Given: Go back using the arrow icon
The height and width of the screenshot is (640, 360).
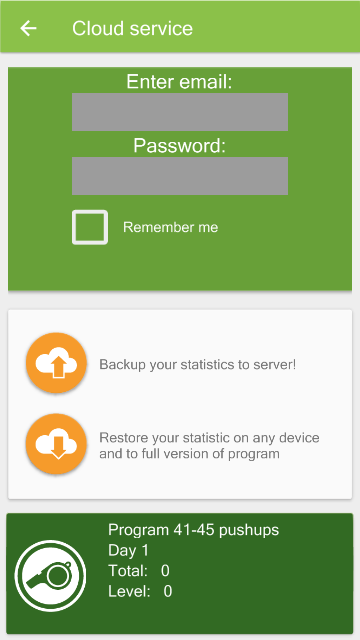Looking at the screenshot, I should click(x=28, y=28).
